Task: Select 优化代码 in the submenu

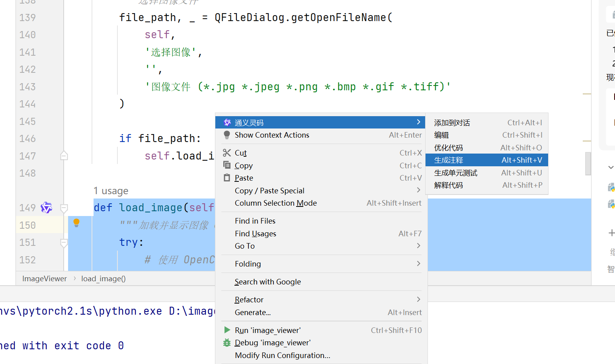Action: click(x=487, y=148)
